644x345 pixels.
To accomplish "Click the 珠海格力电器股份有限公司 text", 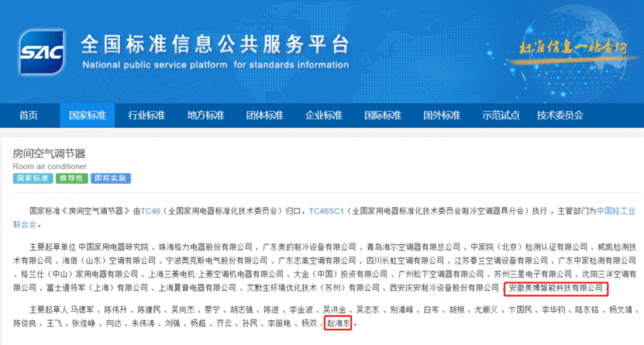I will coord(205,247).
